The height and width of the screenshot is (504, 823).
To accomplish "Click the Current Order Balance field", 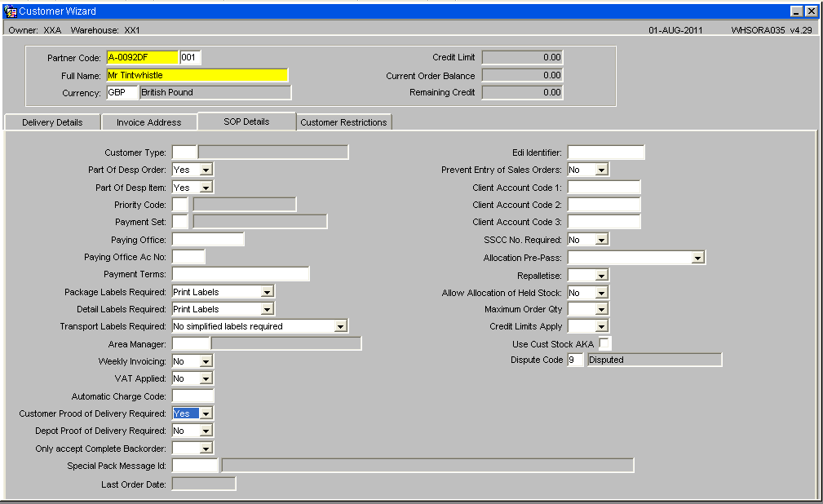I will [x=522, y=75].
